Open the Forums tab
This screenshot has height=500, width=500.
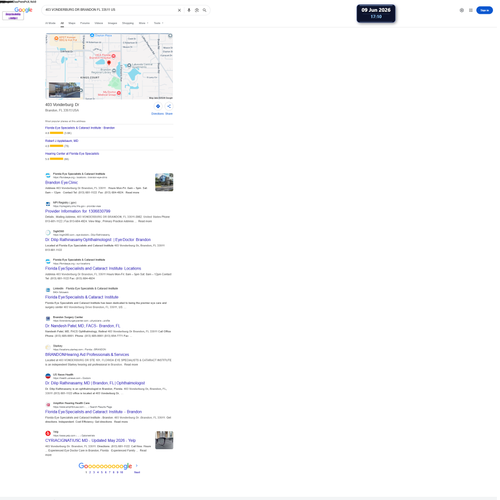click(x=85, y=23)
